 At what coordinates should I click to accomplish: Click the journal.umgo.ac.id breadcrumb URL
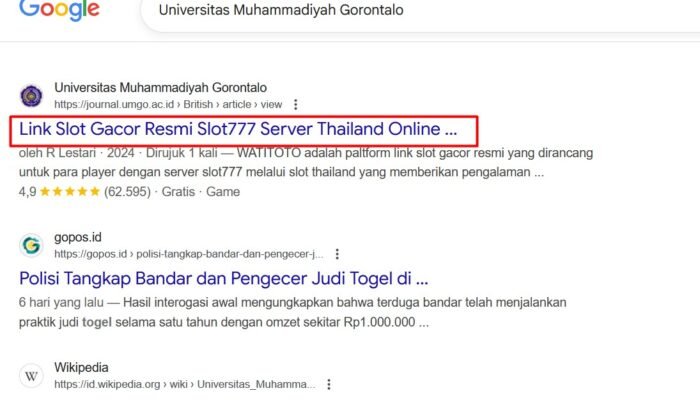(x=168, y=104)
